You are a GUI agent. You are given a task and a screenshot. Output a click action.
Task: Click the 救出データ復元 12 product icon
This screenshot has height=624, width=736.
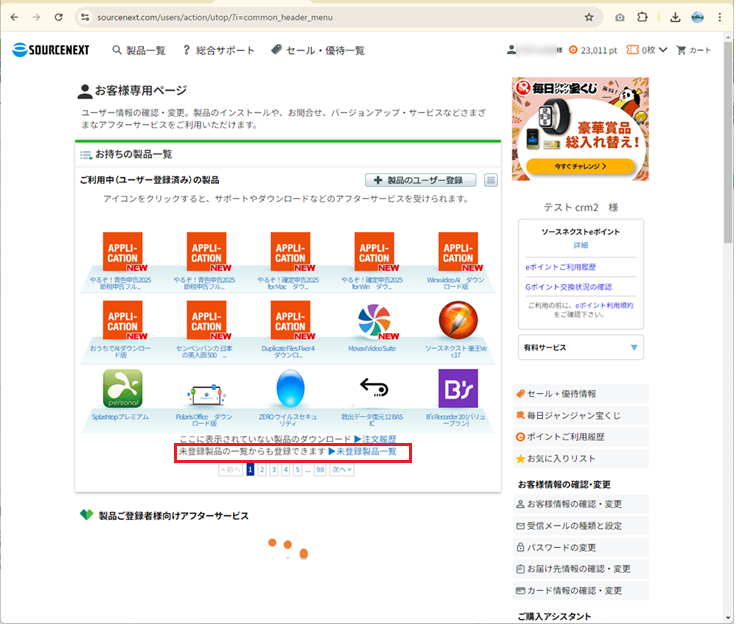point(374,389)
